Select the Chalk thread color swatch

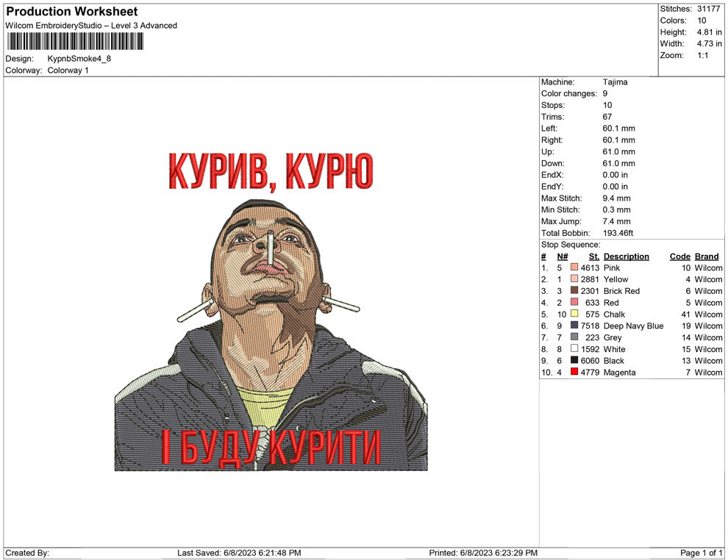574,314
